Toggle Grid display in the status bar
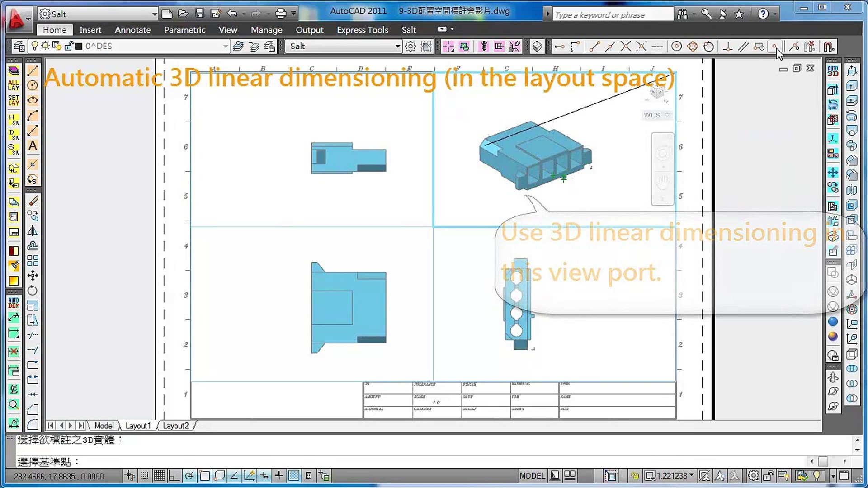 click(x=160, y=476)
